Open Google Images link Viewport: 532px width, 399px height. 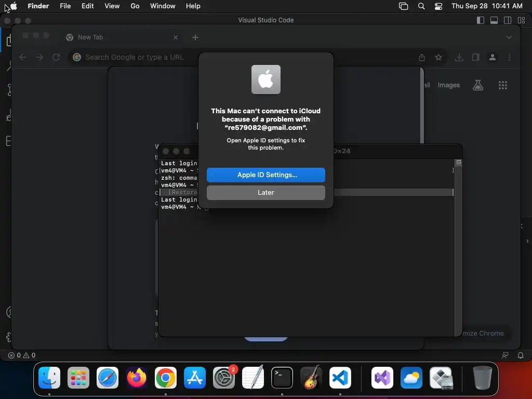click(448, 85)
